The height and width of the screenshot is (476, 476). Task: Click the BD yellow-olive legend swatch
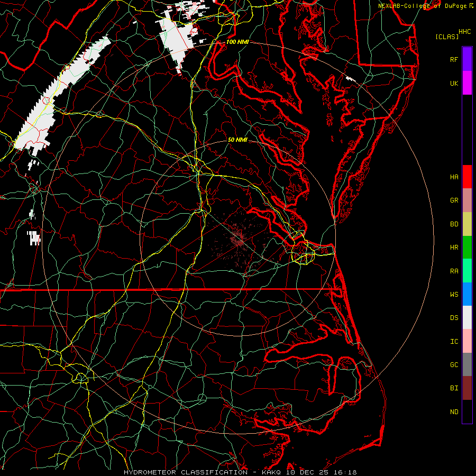pos(467,224)
